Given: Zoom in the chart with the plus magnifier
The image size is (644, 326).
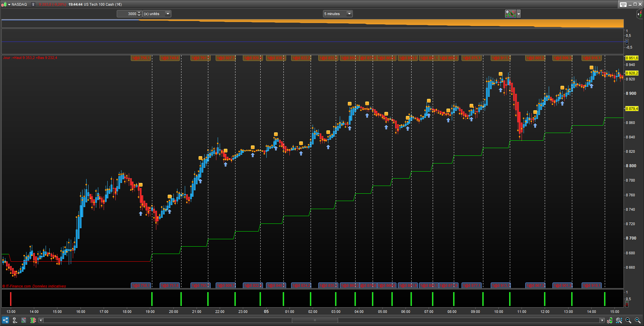Looking at the screenshot, I should (638, 320).
